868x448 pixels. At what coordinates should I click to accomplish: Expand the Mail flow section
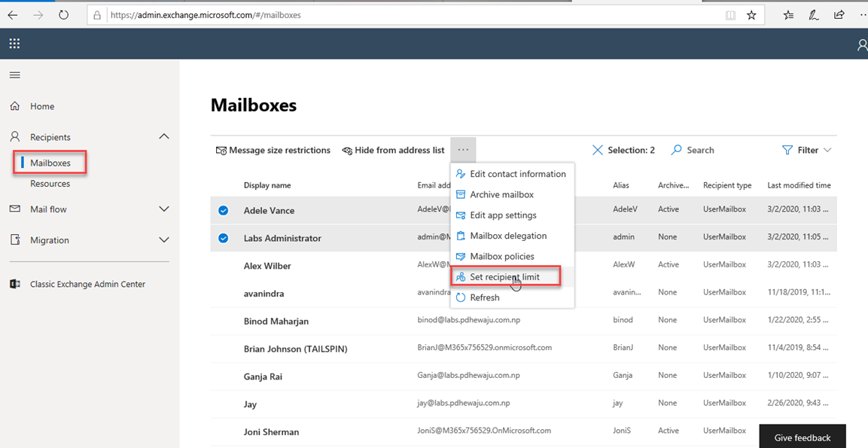pyautogui.click(x=164, y=209)
